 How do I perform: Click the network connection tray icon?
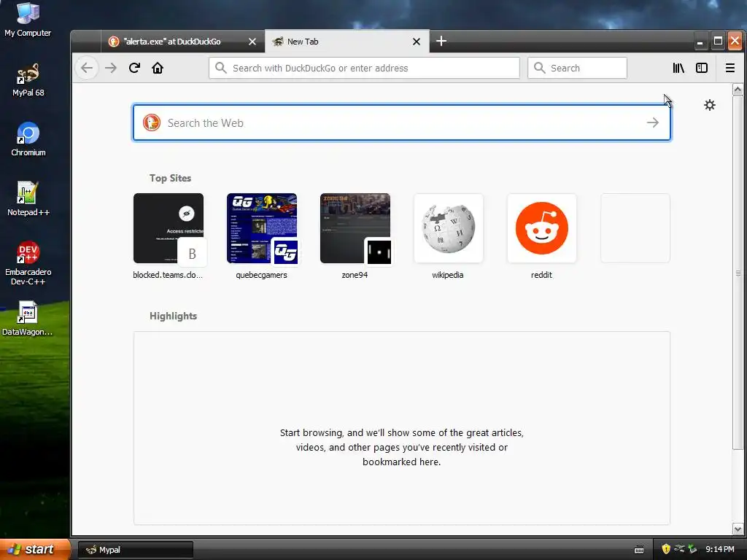point(679,549)
